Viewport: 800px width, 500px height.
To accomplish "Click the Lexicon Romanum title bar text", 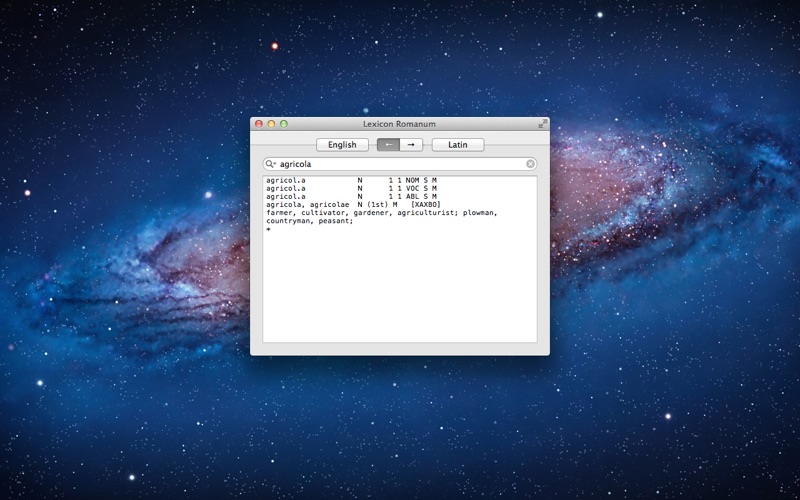I will [399, 124].
